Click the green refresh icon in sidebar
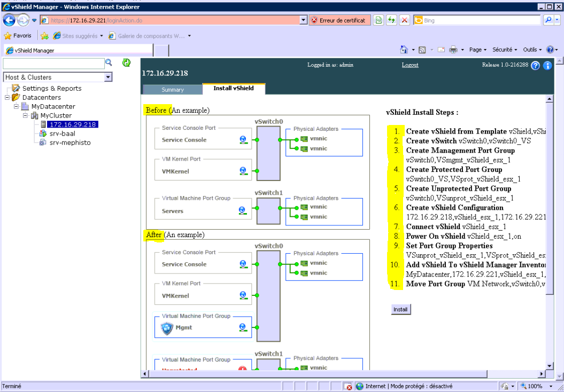The width and height of the screenshot is (564, 392). pos(126,63)
